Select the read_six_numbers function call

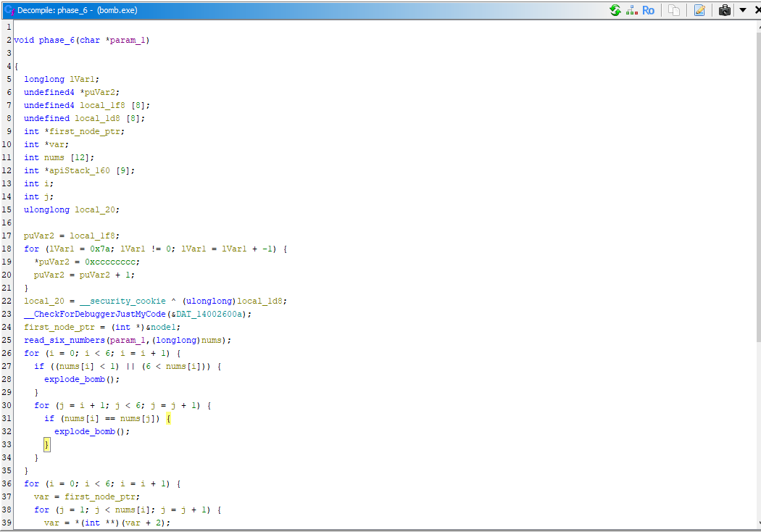tap(59, 340)
